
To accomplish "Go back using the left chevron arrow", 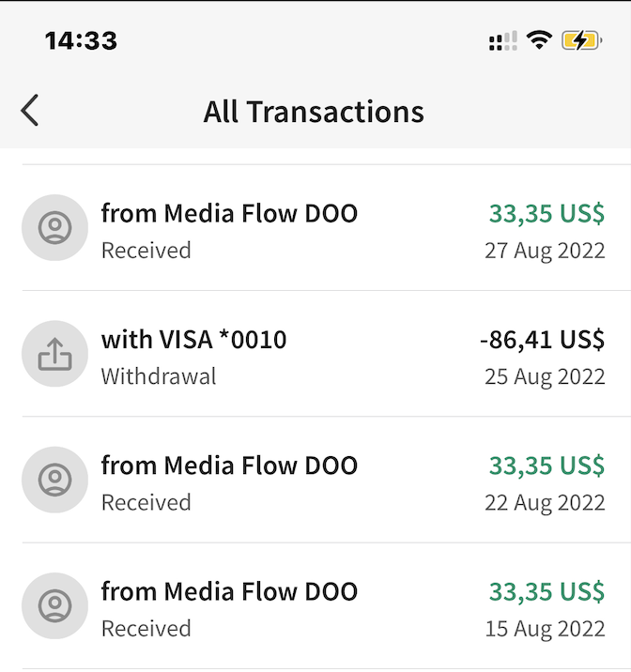I will click(30, 111).
